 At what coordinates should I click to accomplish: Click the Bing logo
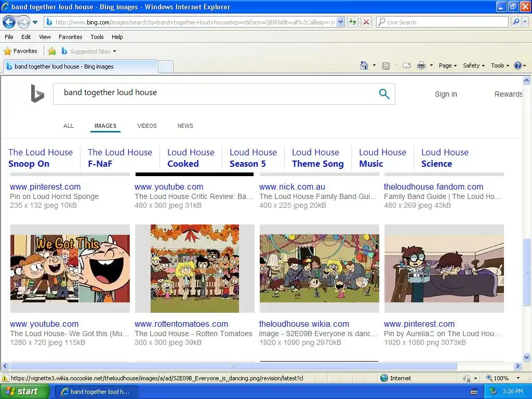click(x=37, y=94)
